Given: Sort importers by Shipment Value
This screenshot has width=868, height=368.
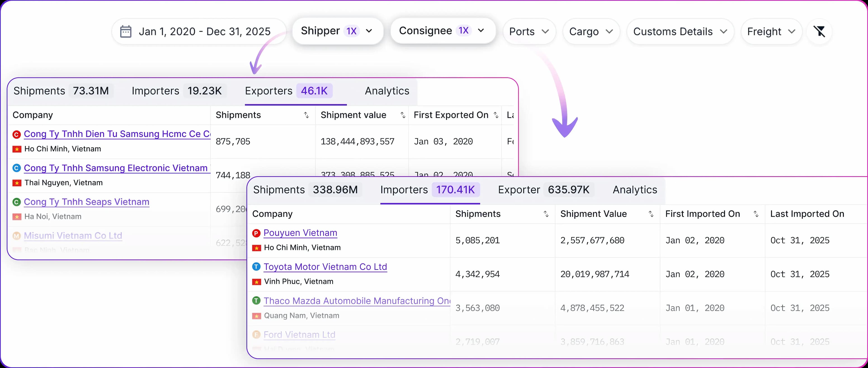Looking at the screenshot, I should 651,214.
